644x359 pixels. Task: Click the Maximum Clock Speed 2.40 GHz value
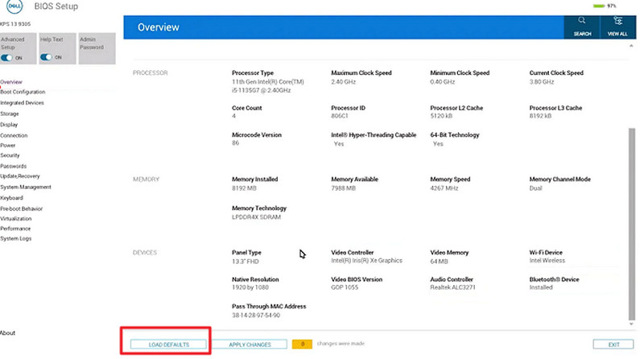pos(344,82)
